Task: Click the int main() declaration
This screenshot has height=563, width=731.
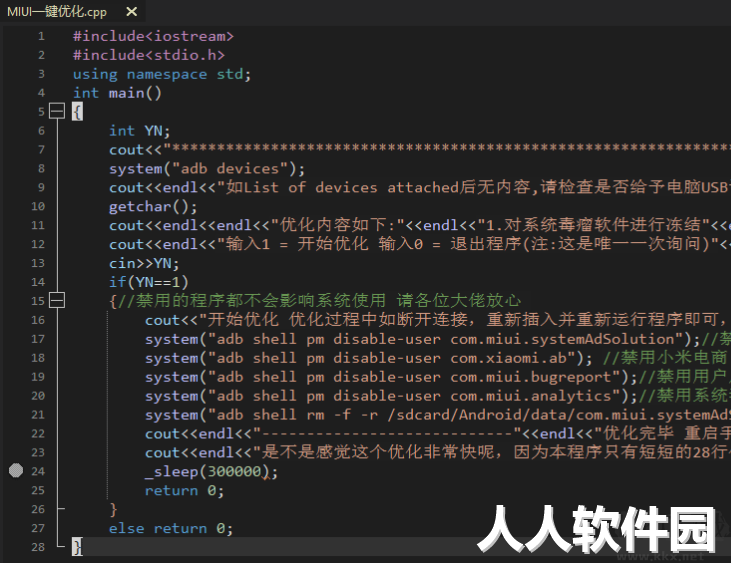Action: point(117,93)
